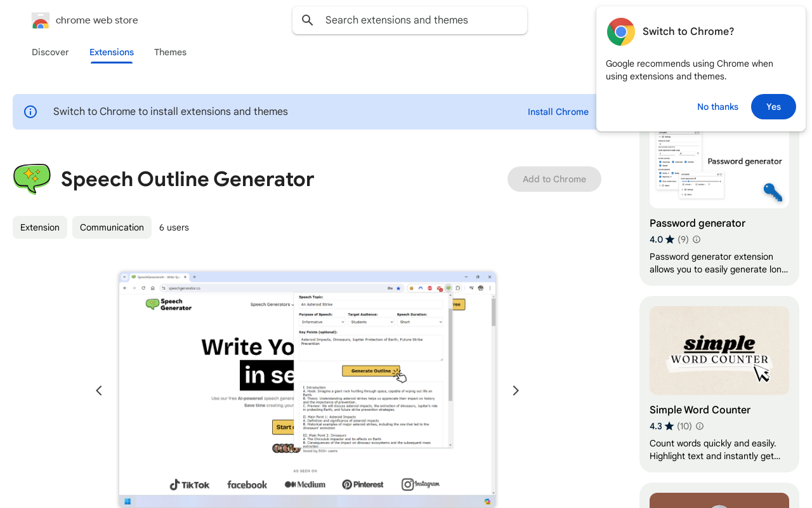Switch to the Discover tab
Image resolution: width=812 pixels, height=508 pixels.
[50, 52]
